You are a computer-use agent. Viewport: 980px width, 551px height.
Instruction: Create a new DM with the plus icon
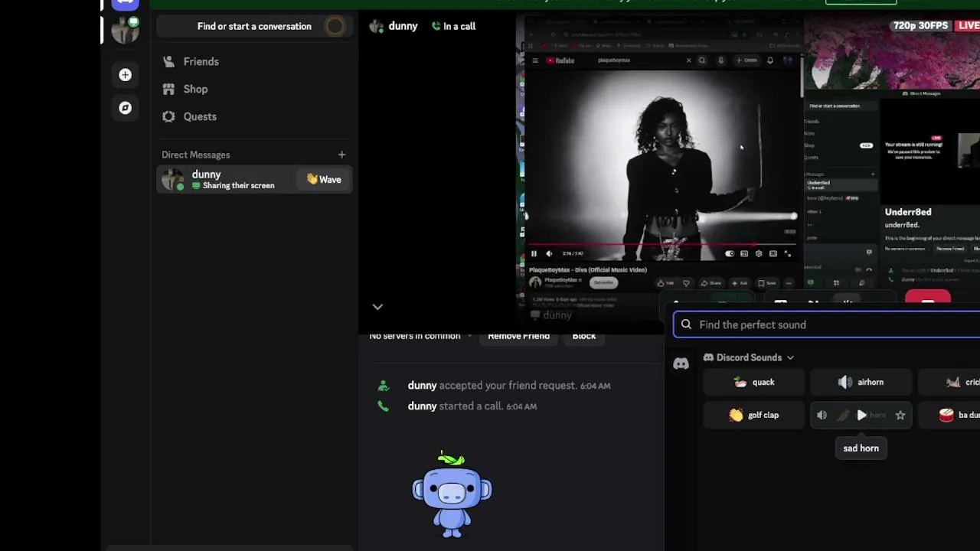coord(341,155)
